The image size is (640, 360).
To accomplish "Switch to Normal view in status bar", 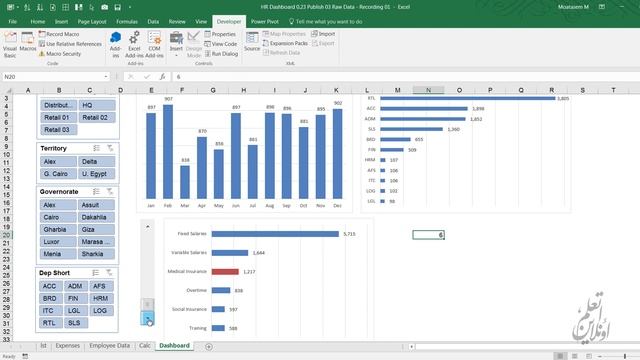I will pyautogui.click(x=560, y=356).
